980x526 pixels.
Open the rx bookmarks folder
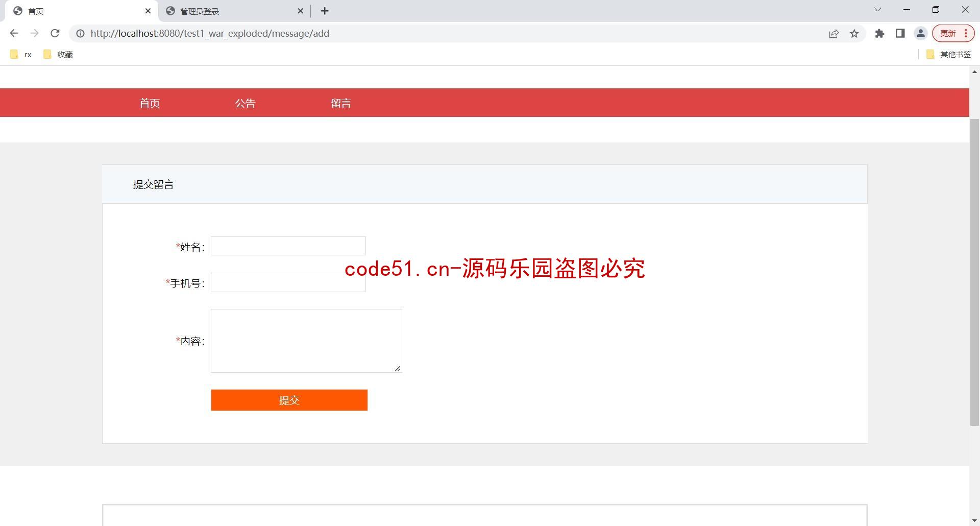click(21, 54)
